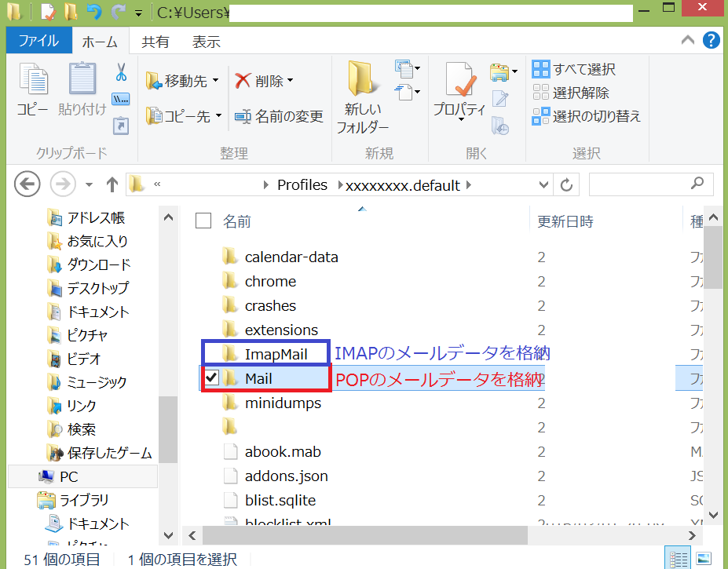This screenshot has width=728, height=569.
Task: Click the red X Delete (削除) icon
Action: [x=243, y=81]
